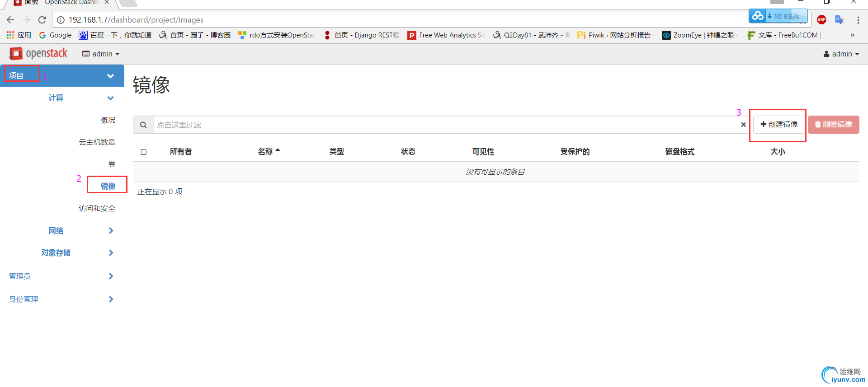Image resolution: width=868 pixels, height=387 pixels.
Task: Collapse the 计算 section chevron
Action: pyautogui.click(x=110, y=98)
